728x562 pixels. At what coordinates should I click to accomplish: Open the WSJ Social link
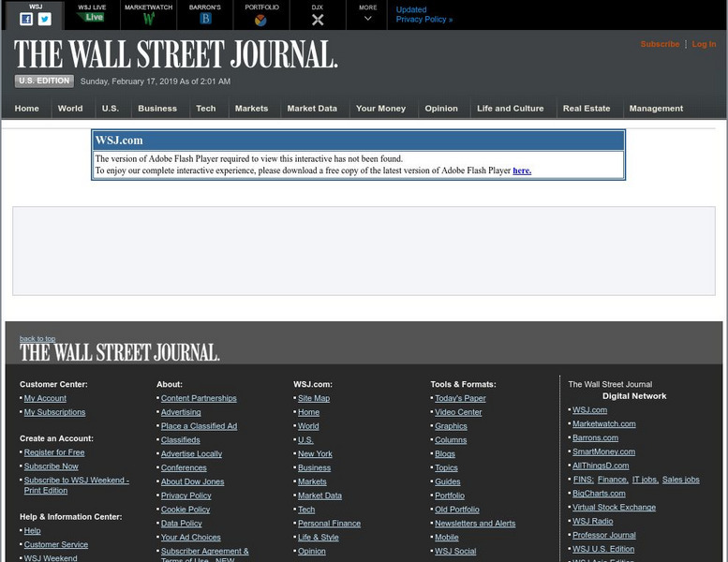(x=455, y=552)
